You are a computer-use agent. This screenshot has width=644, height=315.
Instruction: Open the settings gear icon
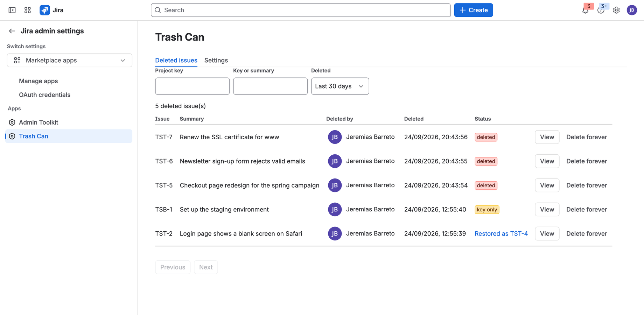click(x=616, y=10)
